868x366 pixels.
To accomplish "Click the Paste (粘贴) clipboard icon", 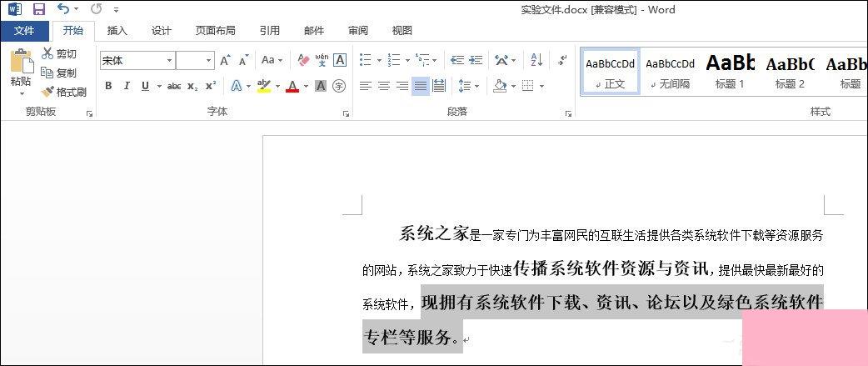I will pos(22,61).
